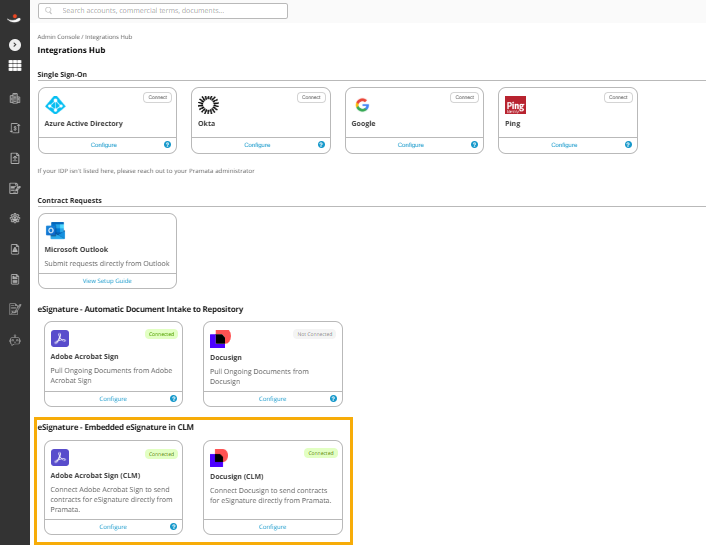Screen dimensions: 706x545
Task: Click Connect button on Okta card
Action: 311,97
